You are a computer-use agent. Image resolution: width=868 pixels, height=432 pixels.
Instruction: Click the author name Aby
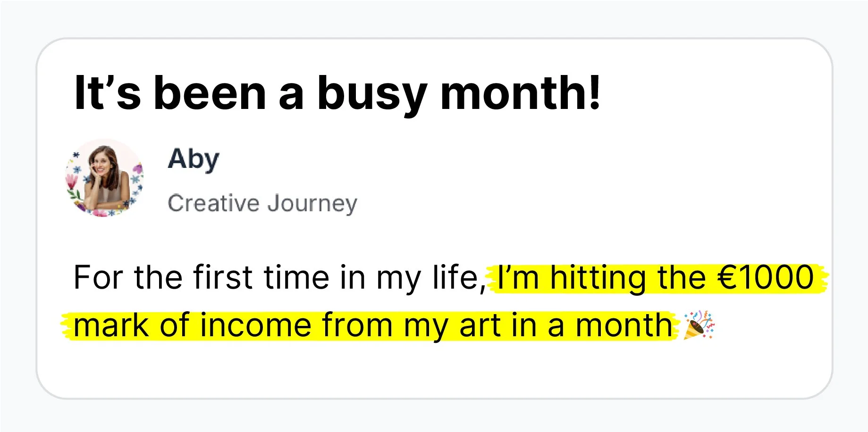(194, 159)
